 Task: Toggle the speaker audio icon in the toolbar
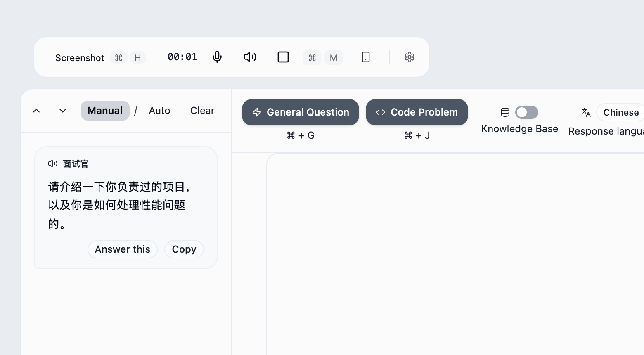(250, 57)
